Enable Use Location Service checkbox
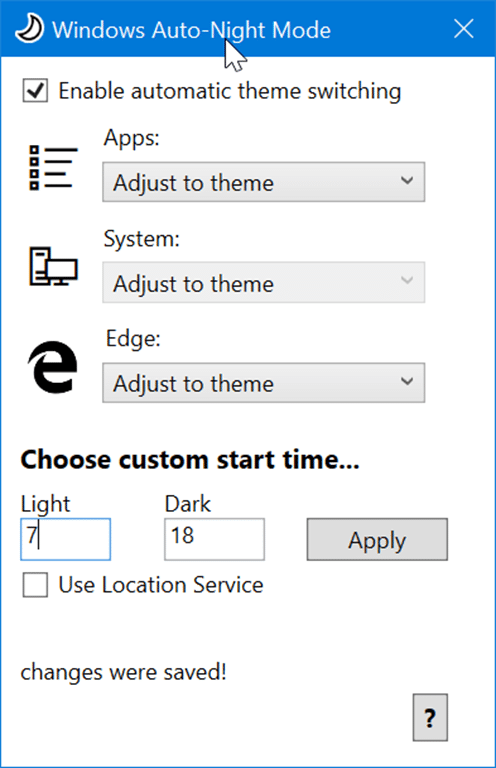Image resolution: width=496 pixels, height=768 pixels. tap(35, 585)
